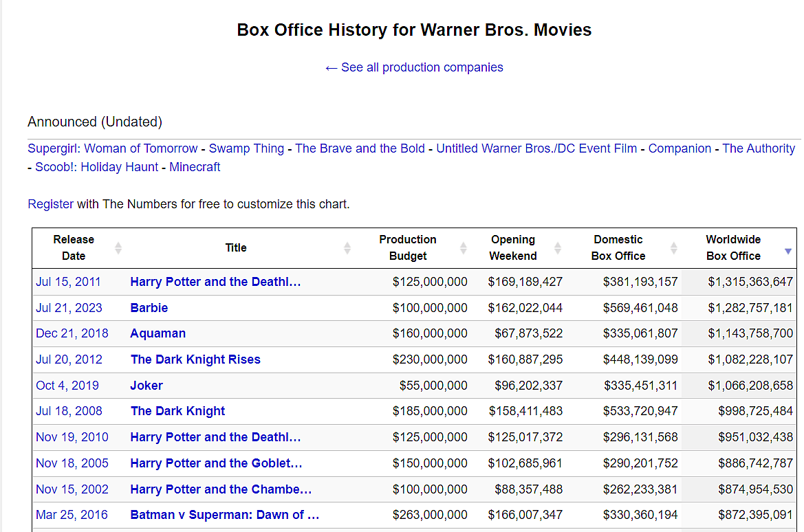Sort by Production Budget arrows icon

(x=464, y=248)
